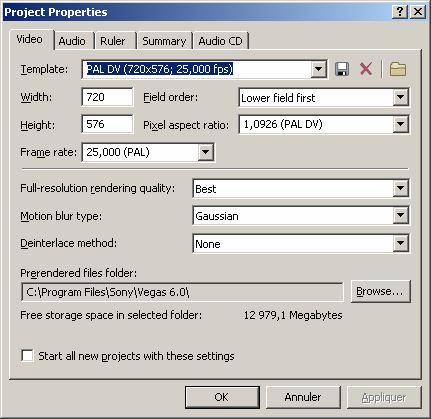
Task: Go to the Audio CD tab
Action: tap(220, 41)
